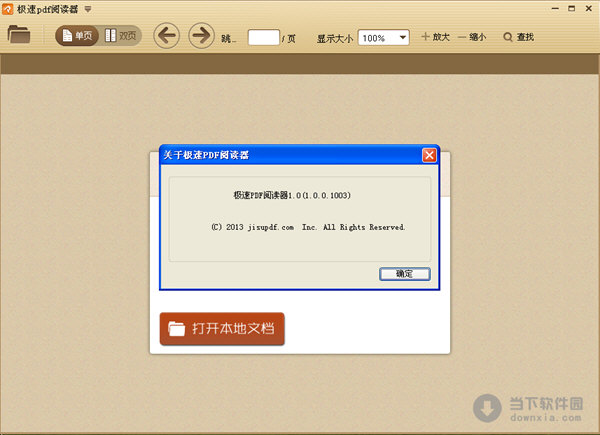Image resolution: width=600 pixels, height=435 pixels.
Task: Open the 查找 search tool
Action: 518,37
